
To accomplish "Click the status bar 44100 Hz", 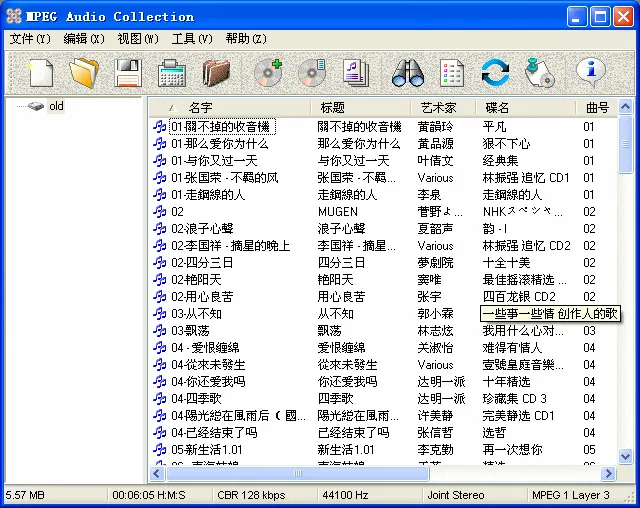I will click(345, 495).
